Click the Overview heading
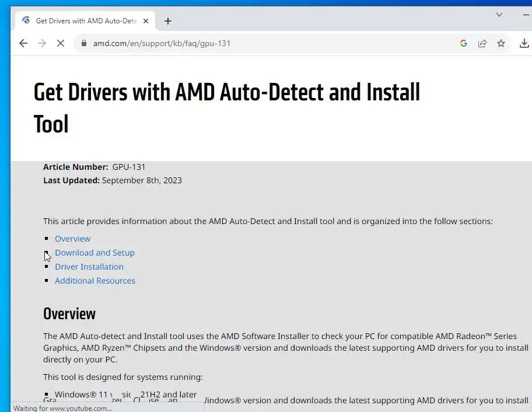This screenshot has height=412, width=532. click(x=69, y=313)
